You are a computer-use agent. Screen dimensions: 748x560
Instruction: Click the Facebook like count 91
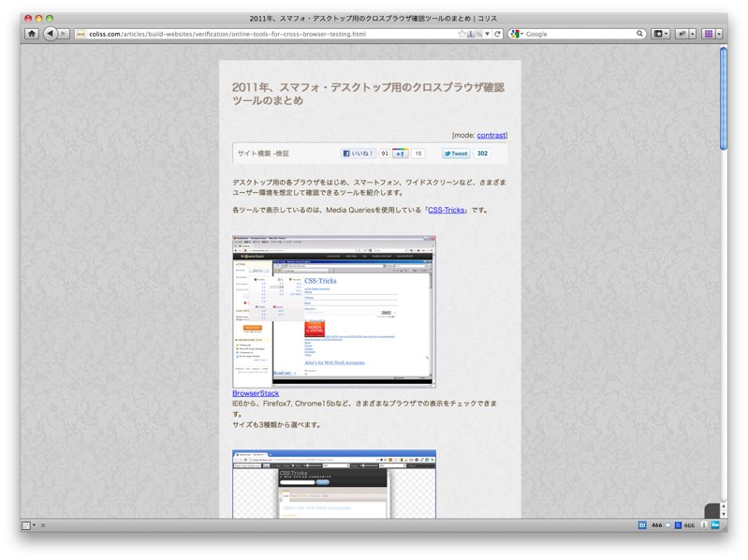pyautogui.click(x=385, y=154)
